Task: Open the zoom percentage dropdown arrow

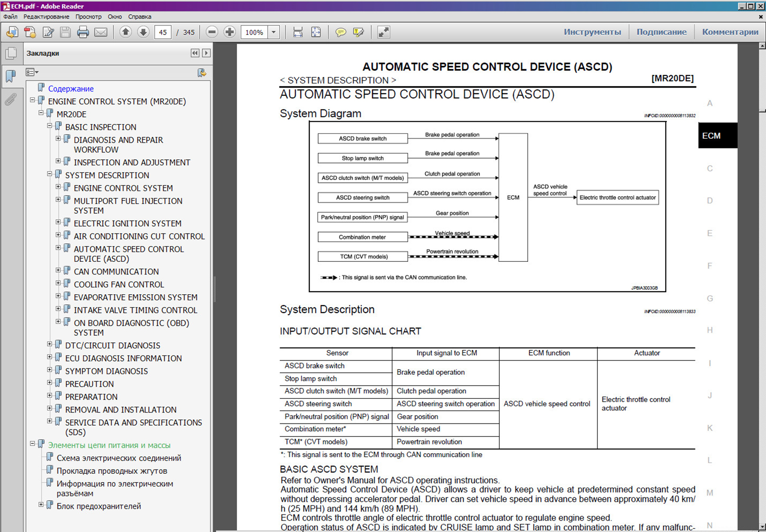Action: click(x=274, y=32)
